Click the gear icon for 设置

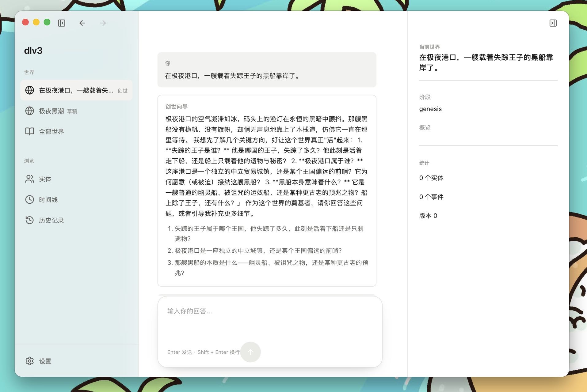click(29, 361)
